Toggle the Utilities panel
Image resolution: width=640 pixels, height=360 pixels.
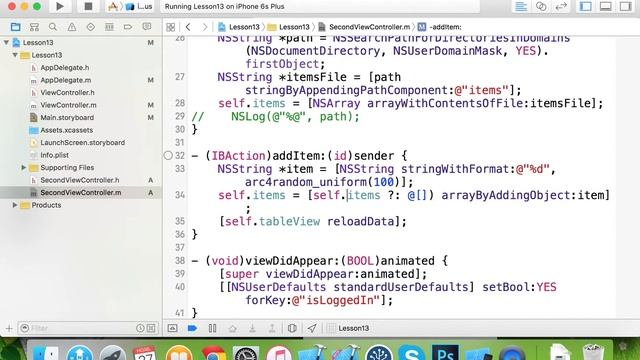click(x=625, y=6)
